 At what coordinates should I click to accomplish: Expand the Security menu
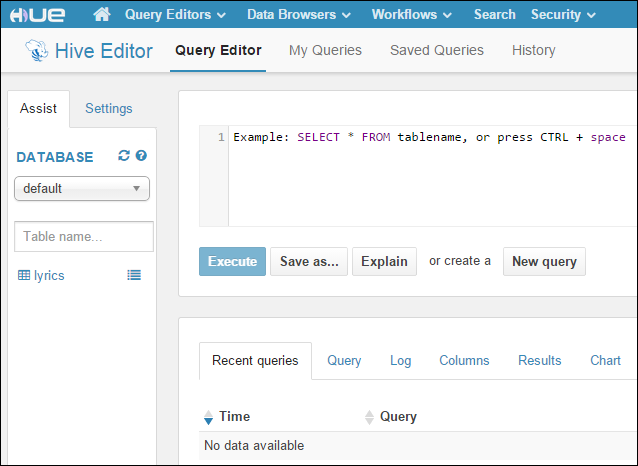(563, 15)
